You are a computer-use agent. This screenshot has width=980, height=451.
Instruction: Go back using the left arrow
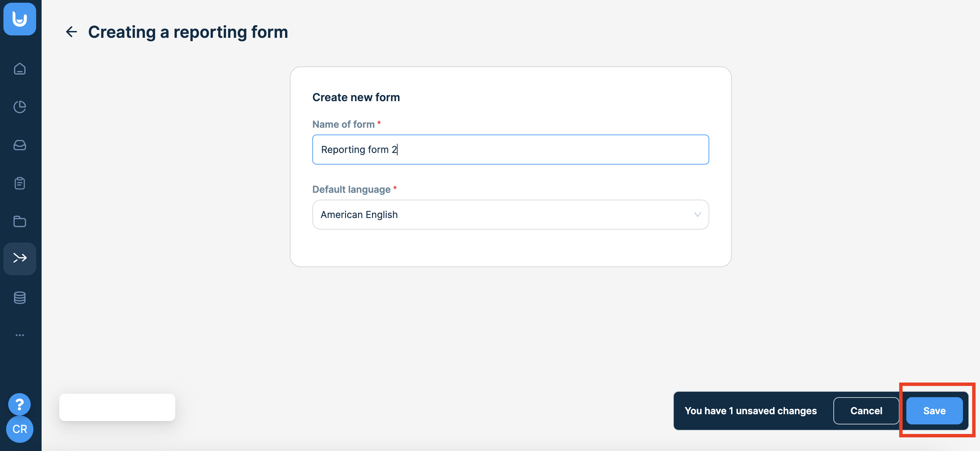72,32
